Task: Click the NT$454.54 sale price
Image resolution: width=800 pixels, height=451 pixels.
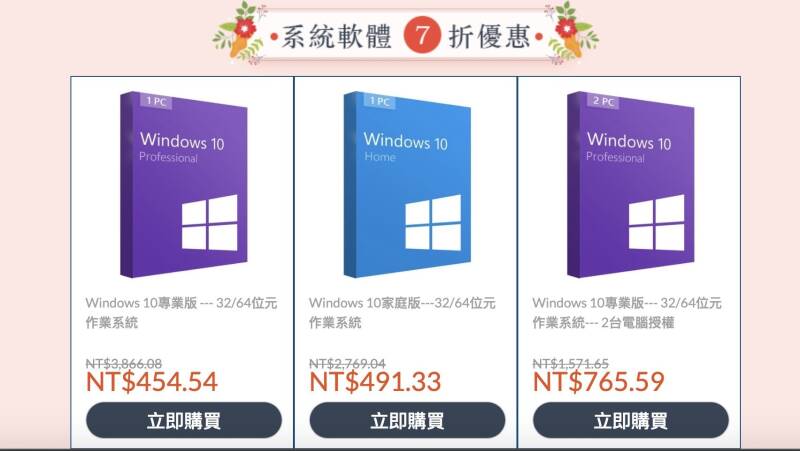Action: coord(152,382)
